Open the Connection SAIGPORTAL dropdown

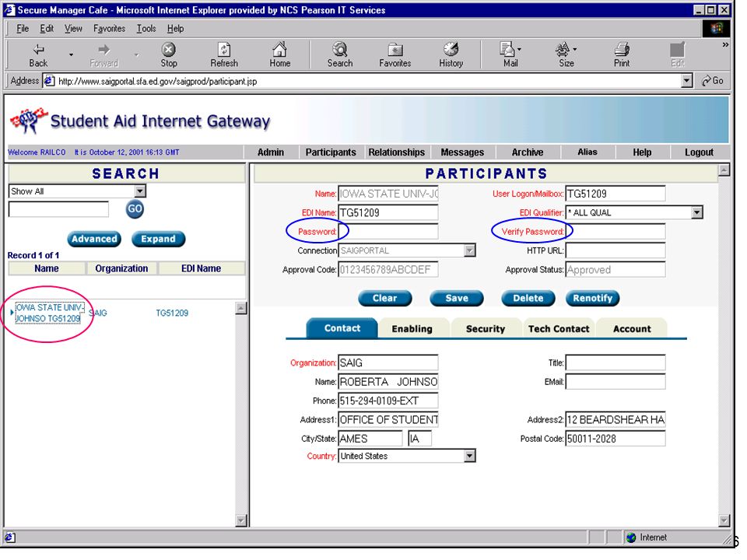point(470,250)
